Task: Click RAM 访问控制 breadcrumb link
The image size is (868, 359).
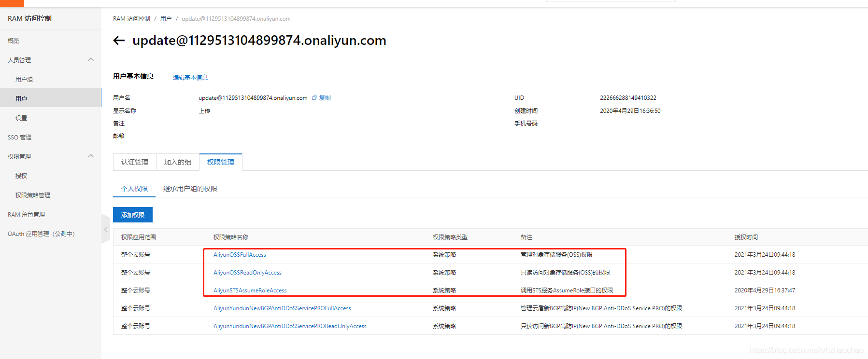Action: tap(131, 19)
